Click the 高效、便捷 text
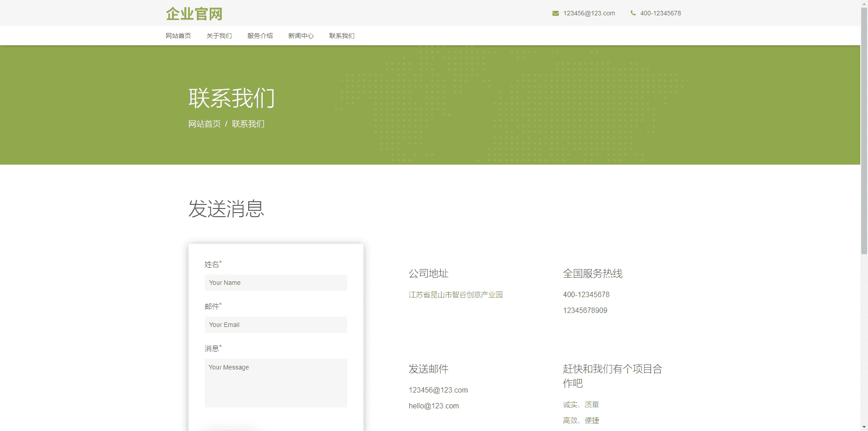 (x=581, y=421)
